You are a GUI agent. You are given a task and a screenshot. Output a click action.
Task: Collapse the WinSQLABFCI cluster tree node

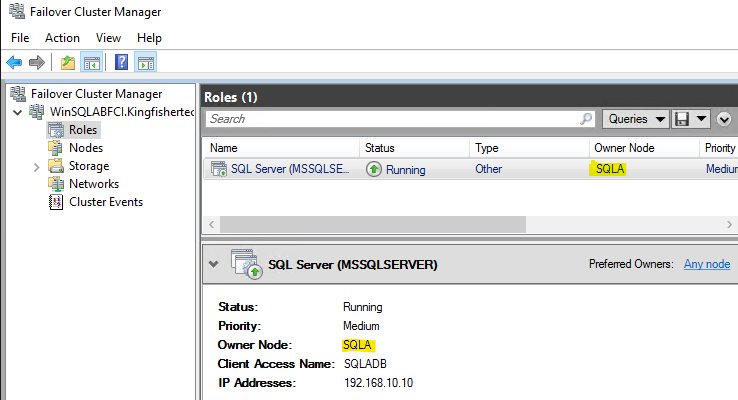18,112
